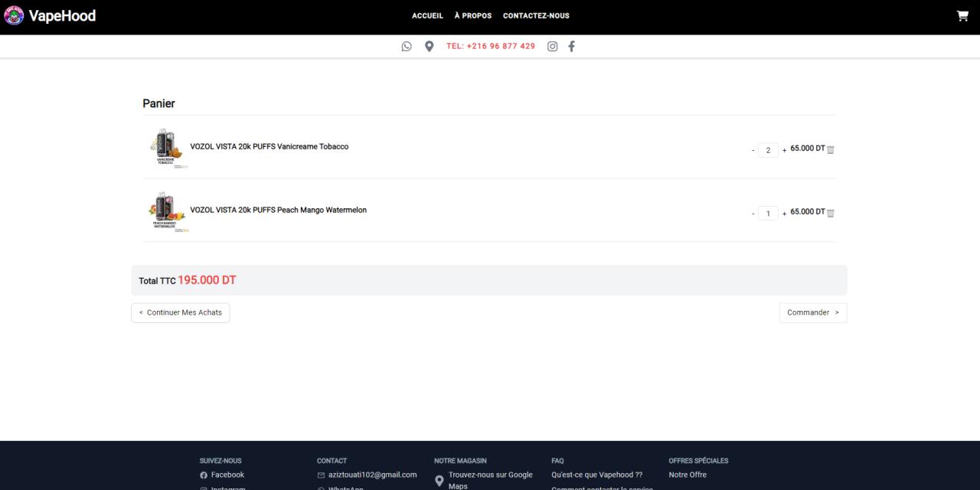Open the À Propos menu item
This screenshot has width=980, height=490.
[472, 16]
